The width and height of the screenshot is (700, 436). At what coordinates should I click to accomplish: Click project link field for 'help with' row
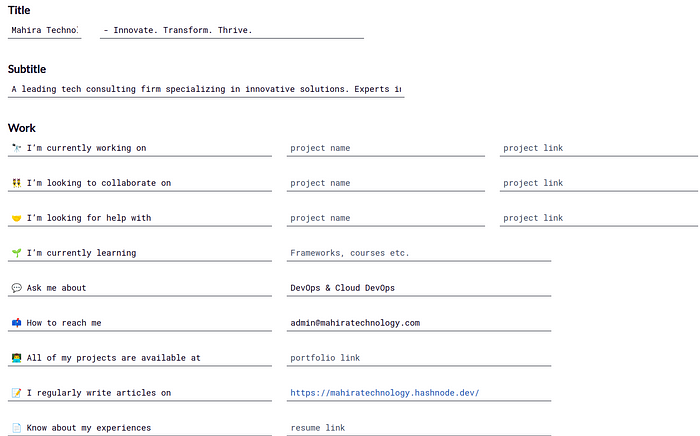pos(599,218)
